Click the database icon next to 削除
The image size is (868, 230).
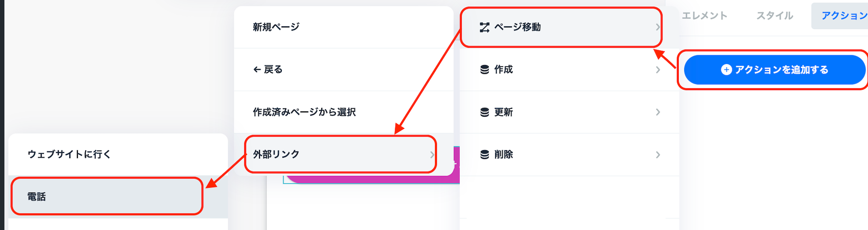click(484, 155)
